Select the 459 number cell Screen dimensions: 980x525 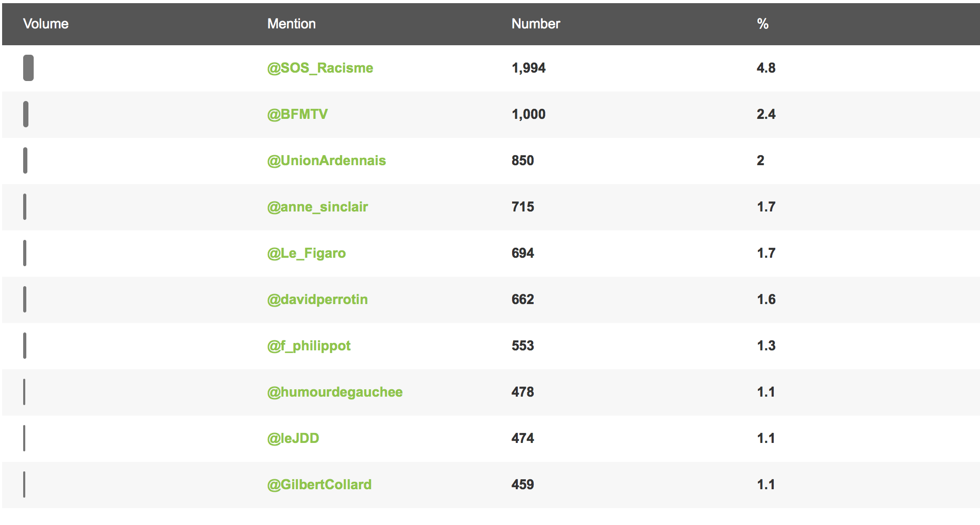pos(523,485)
